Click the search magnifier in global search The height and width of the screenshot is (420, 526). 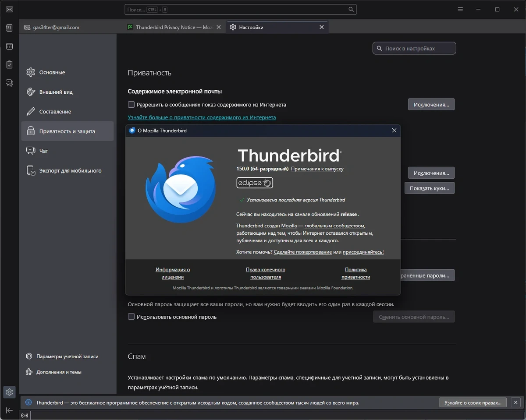point(351,9)
